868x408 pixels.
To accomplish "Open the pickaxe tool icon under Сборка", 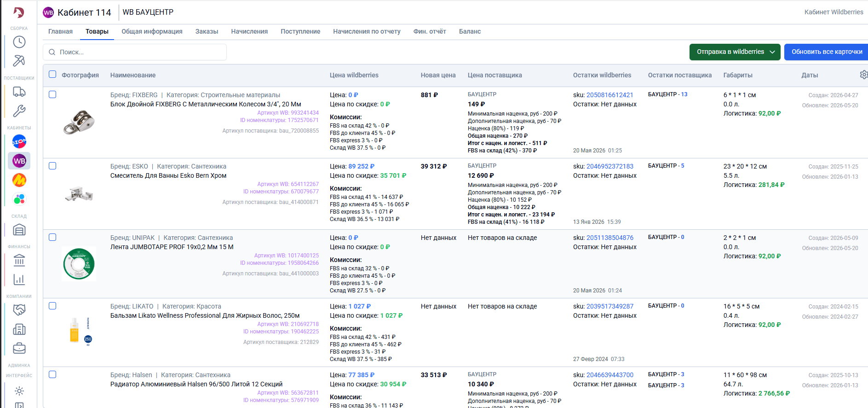I will pyautogui.click(x=19, y=61).
